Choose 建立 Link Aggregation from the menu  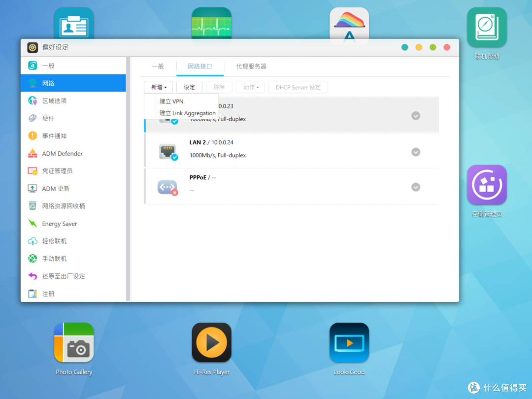click(x=188, y=113)
